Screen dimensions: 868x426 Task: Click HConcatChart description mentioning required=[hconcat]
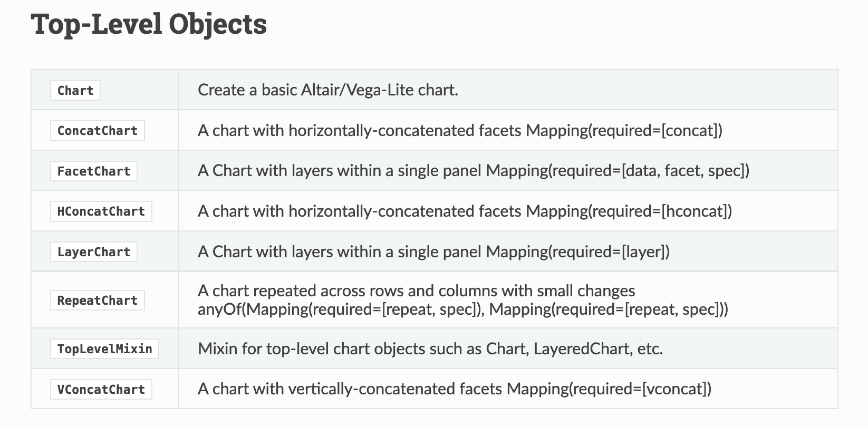[x=464, y=211]
